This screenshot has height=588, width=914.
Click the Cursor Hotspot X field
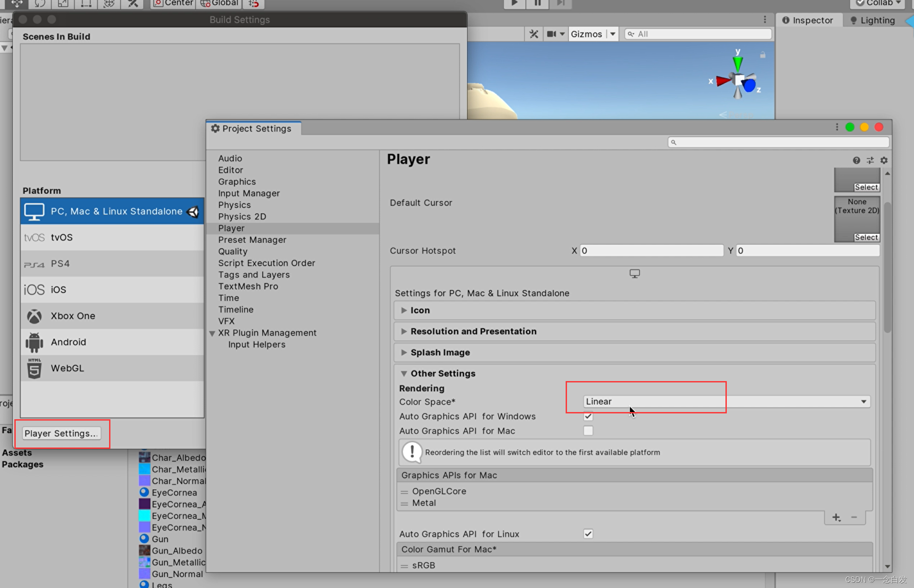tap(651, 250)
